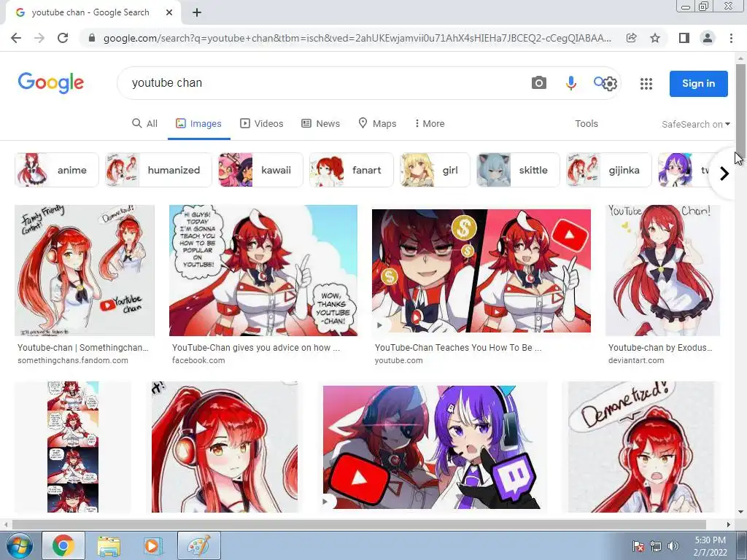Open the comic strip image thumbnail
The width and height of the screenshot is (747, 560).
coord(73,447)
